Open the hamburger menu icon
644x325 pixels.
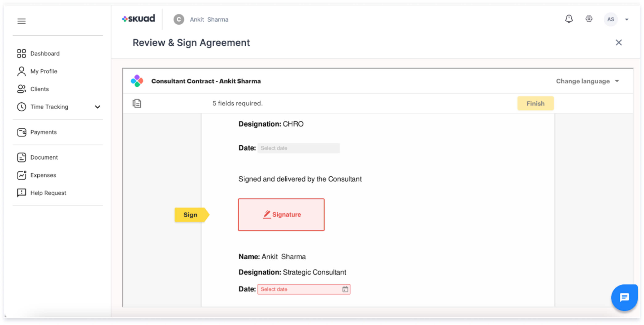coord(21,21)
